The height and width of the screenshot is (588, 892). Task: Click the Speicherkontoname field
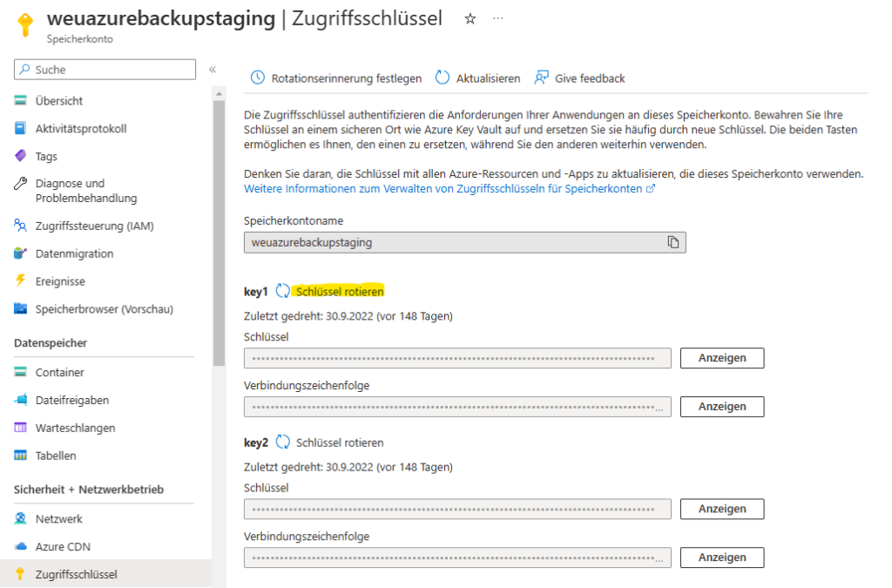pyautogui.click(x=465, y=242)
